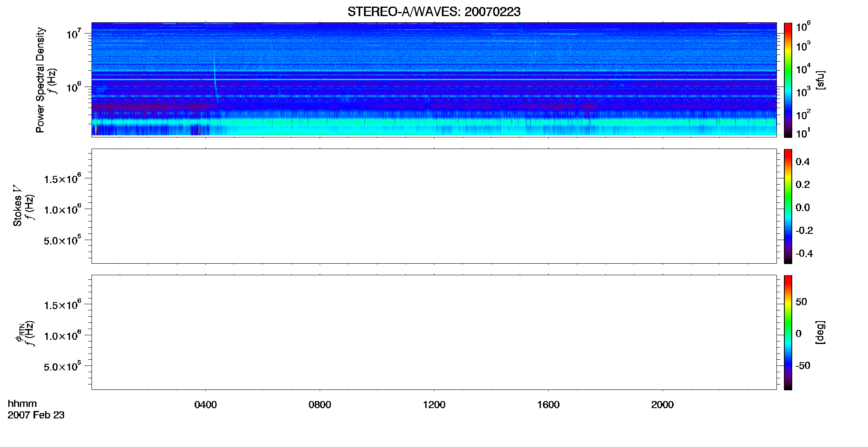Click the "0400" time axis label
The width and height of the screenshot is (868, 447).
(205, 405)
